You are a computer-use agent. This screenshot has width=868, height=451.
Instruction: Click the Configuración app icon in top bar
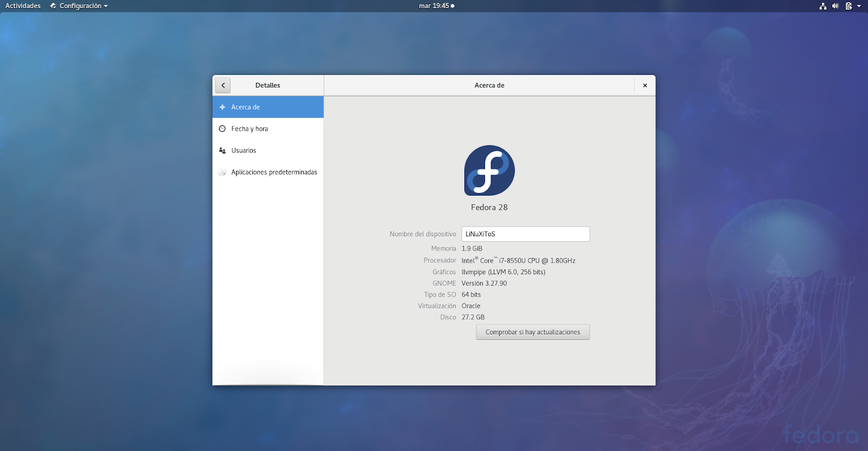pyautogui.click(x=53, y=6)
